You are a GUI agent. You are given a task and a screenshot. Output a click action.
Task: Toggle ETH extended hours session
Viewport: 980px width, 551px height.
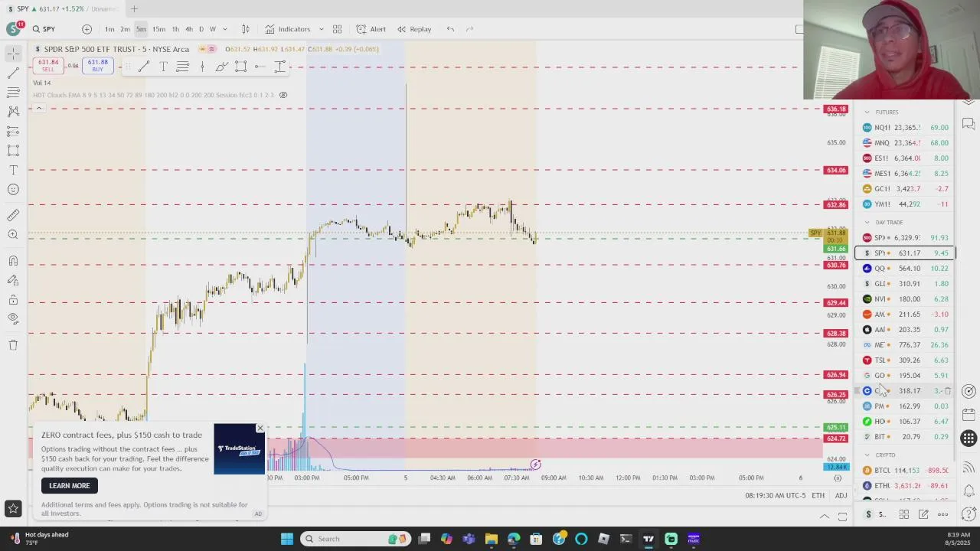point(818,496)
